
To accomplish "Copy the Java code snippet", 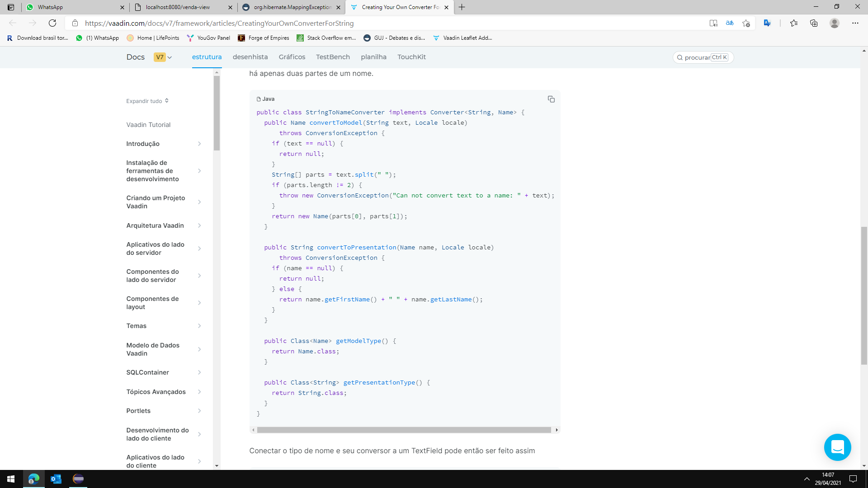I will pyautogui.click(x=551, y=99).
